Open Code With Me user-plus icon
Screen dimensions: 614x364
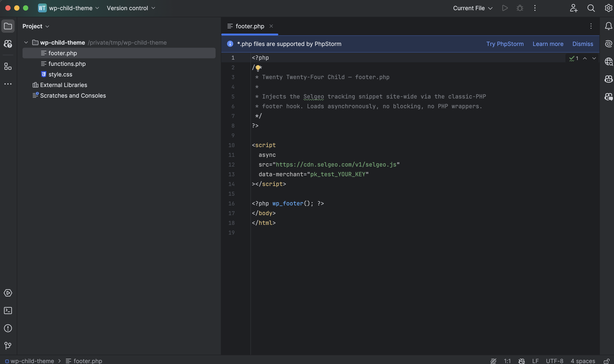pos(573,8)
